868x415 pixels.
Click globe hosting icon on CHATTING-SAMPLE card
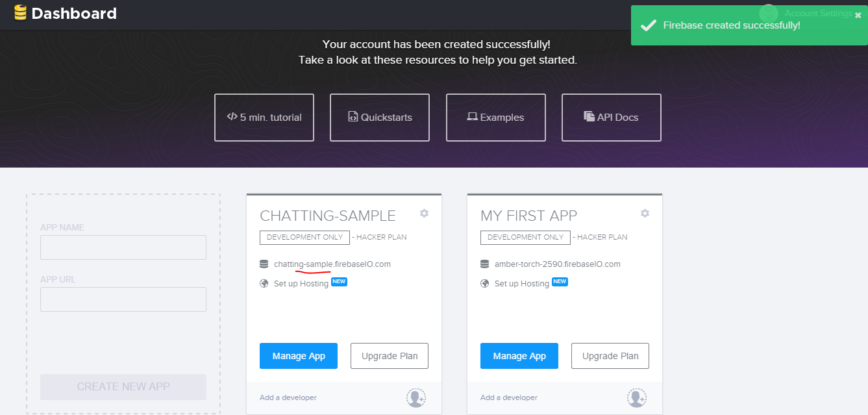click(264, 284)
